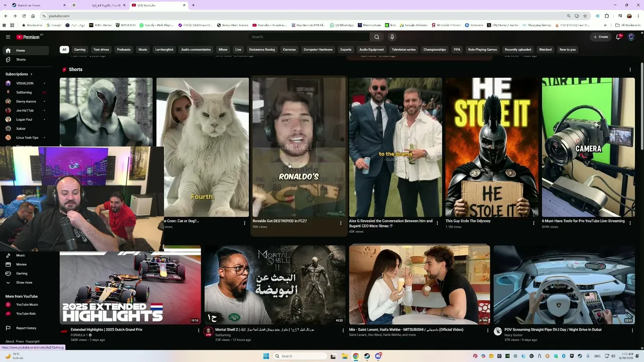Select the FIFA filter chip
644x362 pixels.
[x=457, y=50]
